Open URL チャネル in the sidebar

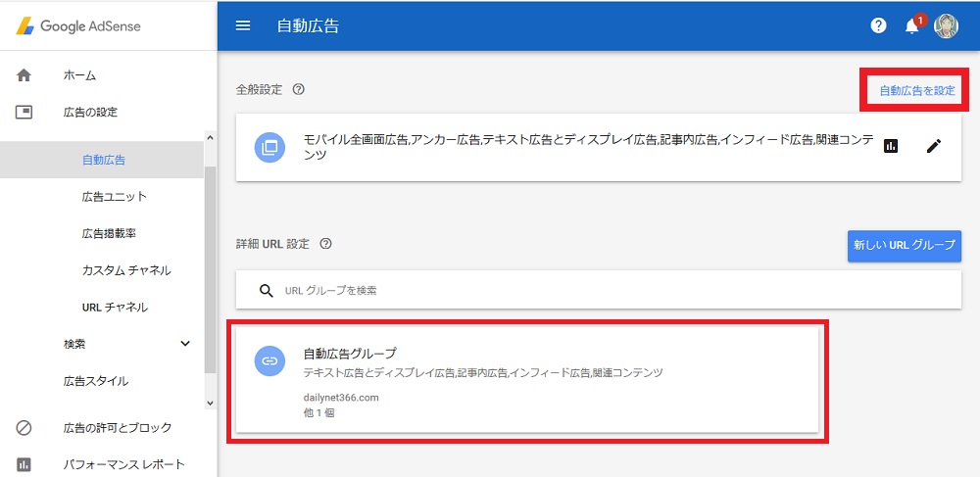[115, 308]
